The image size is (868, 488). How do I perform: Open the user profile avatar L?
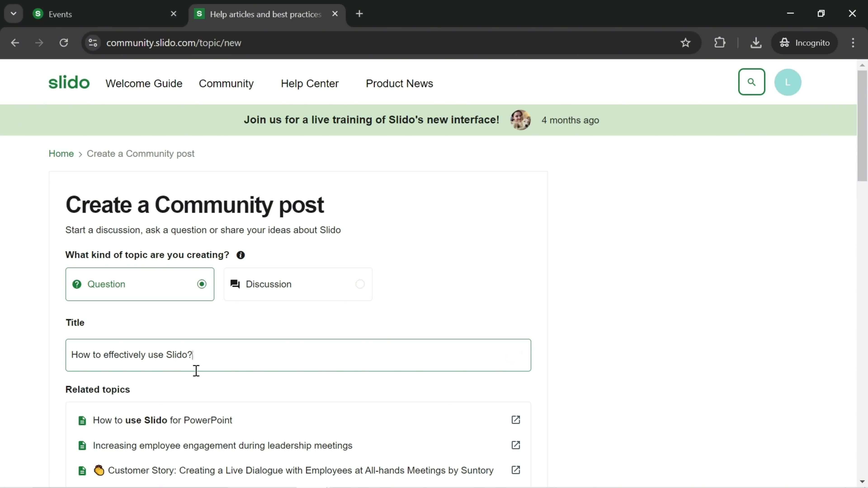[x=788, y=82]
